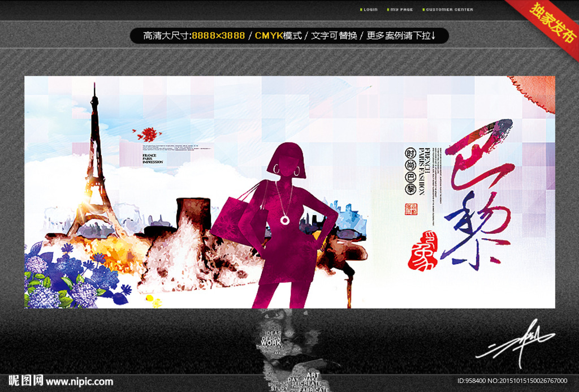Viewport: 579px width, 392px height.
Task: Open the Paris fashion poster preview
Action: coord(289,192)
